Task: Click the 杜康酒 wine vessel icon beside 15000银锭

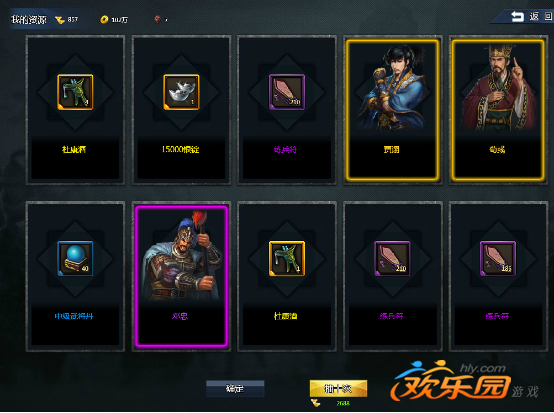Action: [x=75, y=92]
